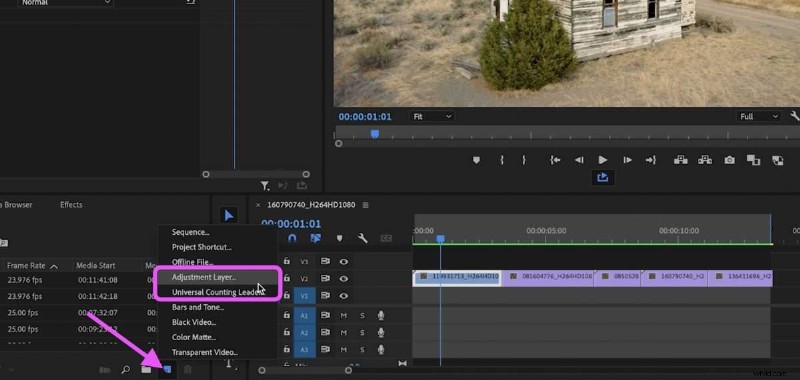Choose Sequence... from the New Item menu
The height and width of the screenshot is (380, 800).
[191, 232]
